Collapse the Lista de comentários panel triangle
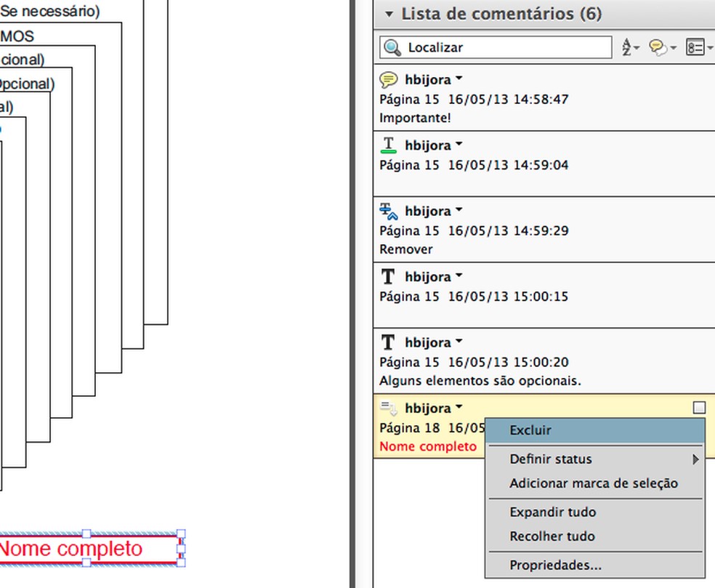Viewport: 715px width, 588px height. click(x=389, y=14)
